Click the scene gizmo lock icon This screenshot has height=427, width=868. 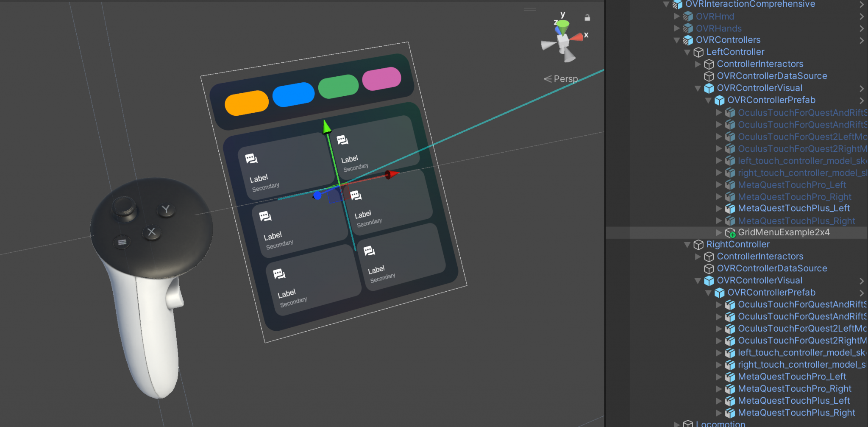click(587, 18)
